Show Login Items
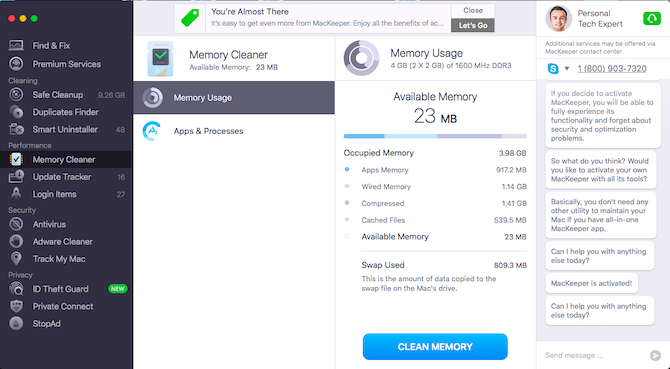 [66, 193]
